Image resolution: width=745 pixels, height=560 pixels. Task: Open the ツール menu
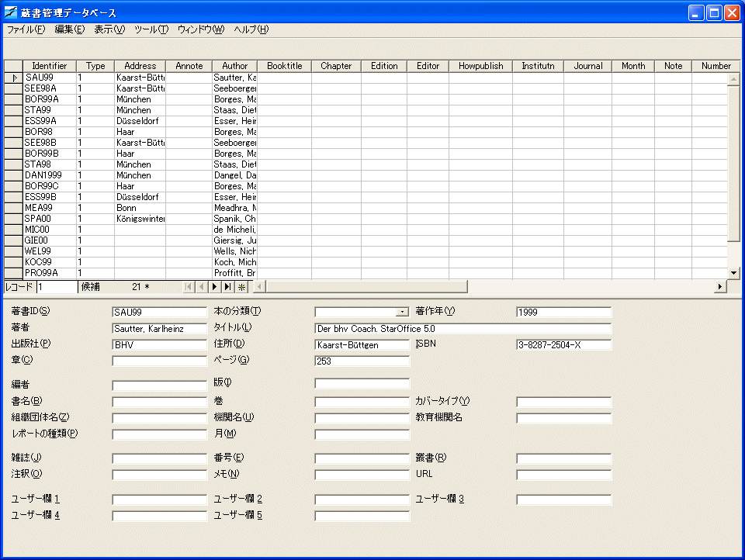click(x=151, y=29)
